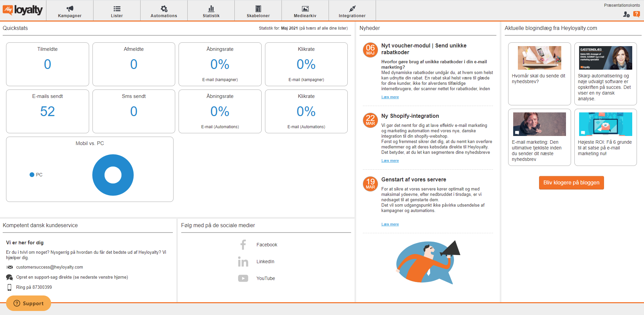The image size is (644, 315).
Task: Open blog thumbnail Hvornår skal du sende nyhedsbrev
Action: (539, 58)
